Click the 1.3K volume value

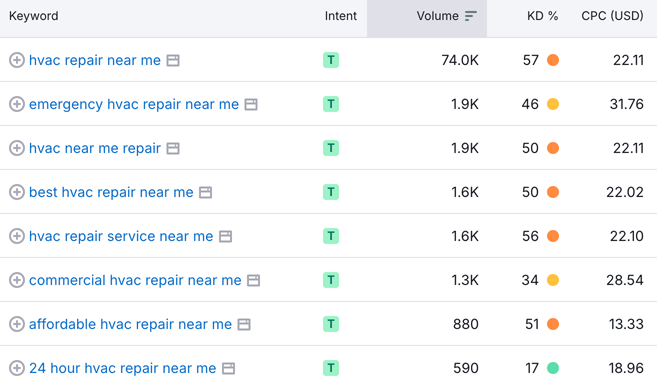[465, 280]
